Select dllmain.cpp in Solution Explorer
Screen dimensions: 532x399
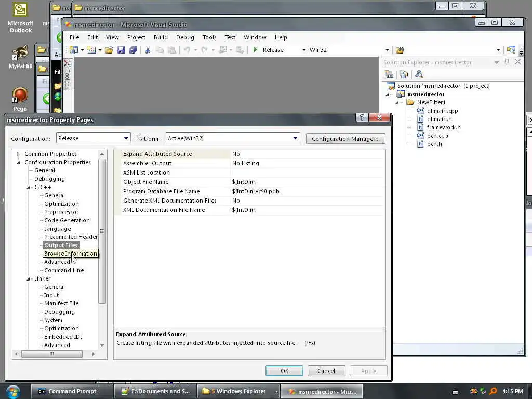coord(443,111)
